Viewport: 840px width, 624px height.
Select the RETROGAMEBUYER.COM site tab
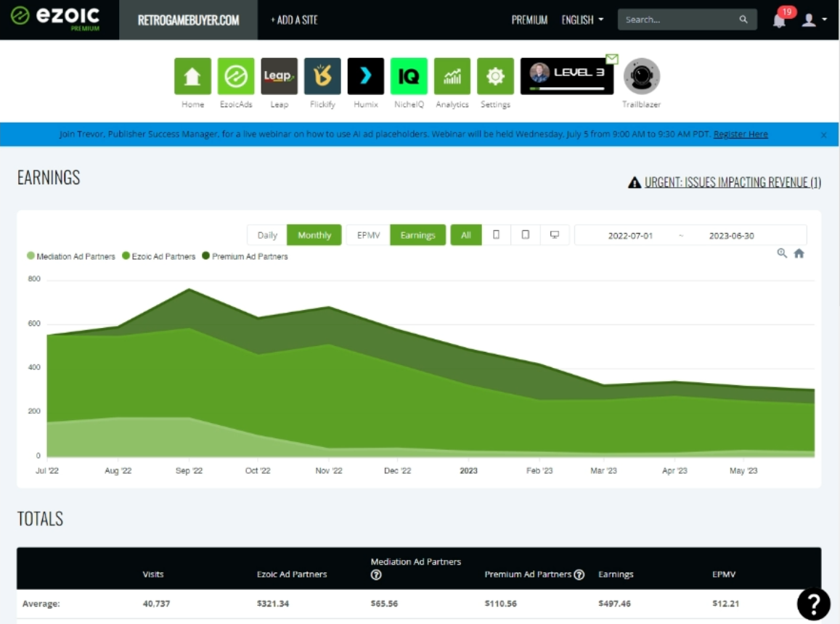(188, 20)
